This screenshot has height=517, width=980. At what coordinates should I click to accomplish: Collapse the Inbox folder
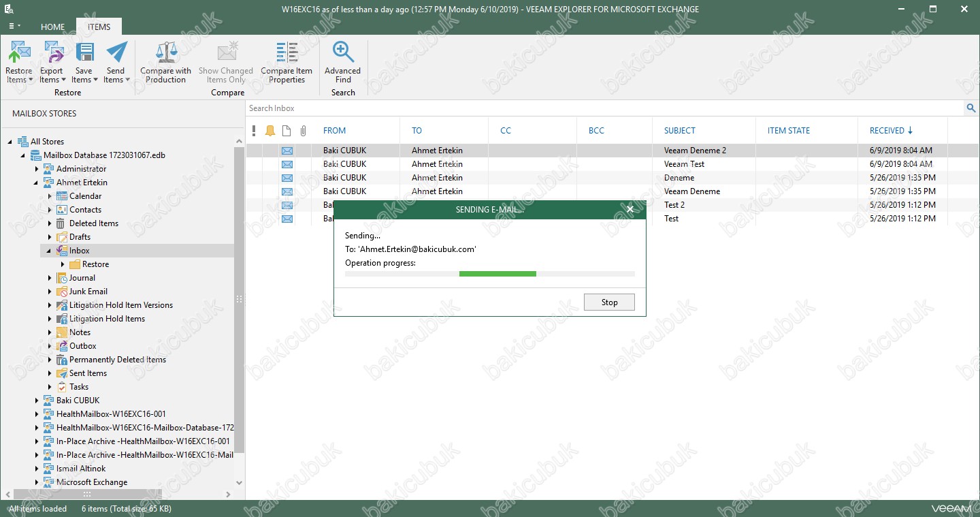50,251
